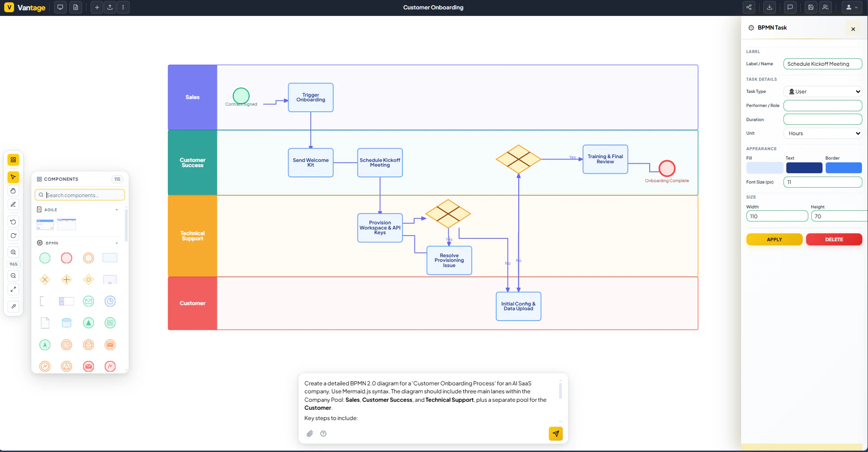This screenshot has width=868, height=452.
Task: Pick the red BPMN end event
Action: 67,258
